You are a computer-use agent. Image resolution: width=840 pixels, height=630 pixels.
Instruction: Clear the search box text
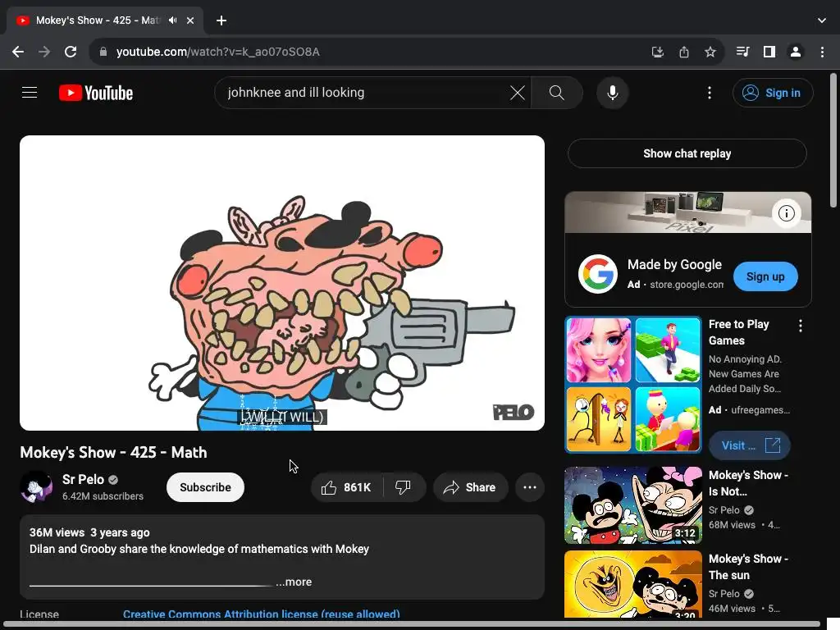coord(518,93)
